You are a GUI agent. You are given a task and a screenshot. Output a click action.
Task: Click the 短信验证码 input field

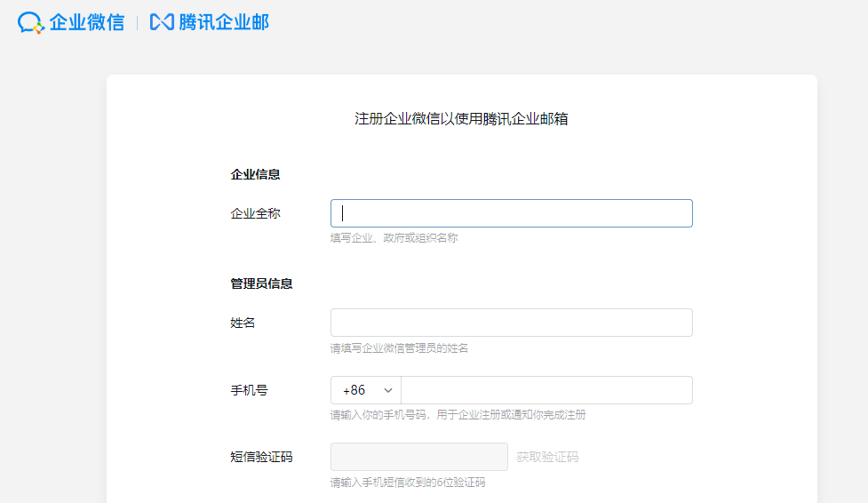419,457
